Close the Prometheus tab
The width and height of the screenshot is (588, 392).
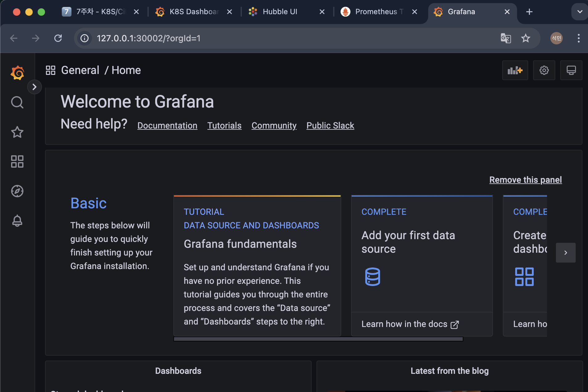coord(414,12)
